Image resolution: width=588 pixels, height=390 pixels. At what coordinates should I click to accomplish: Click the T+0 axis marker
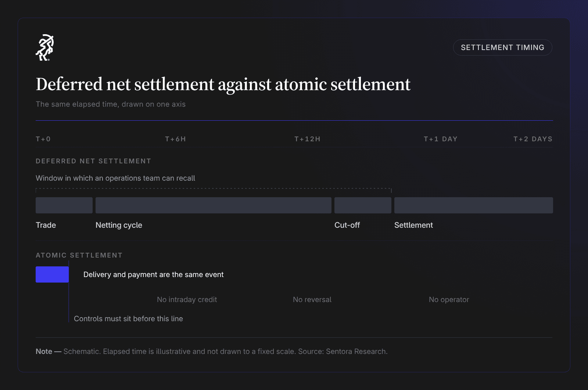coord(43,139)
